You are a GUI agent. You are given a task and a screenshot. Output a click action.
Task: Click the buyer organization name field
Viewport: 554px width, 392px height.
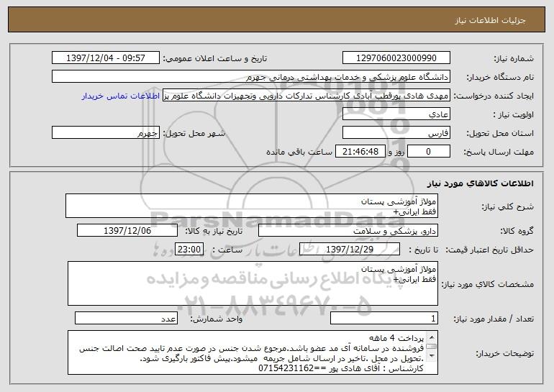[x=251, y=76]
